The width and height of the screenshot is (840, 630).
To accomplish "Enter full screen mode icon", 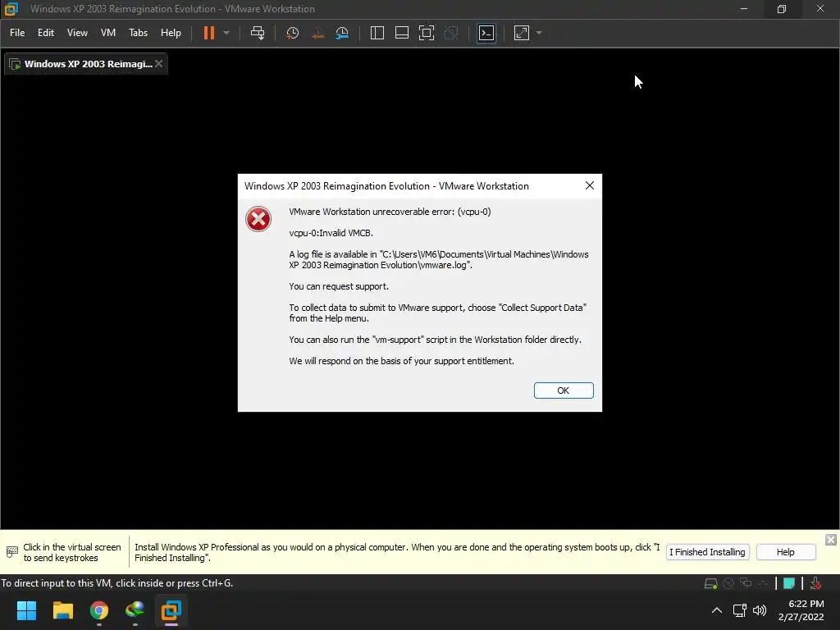I will point(427,33).
